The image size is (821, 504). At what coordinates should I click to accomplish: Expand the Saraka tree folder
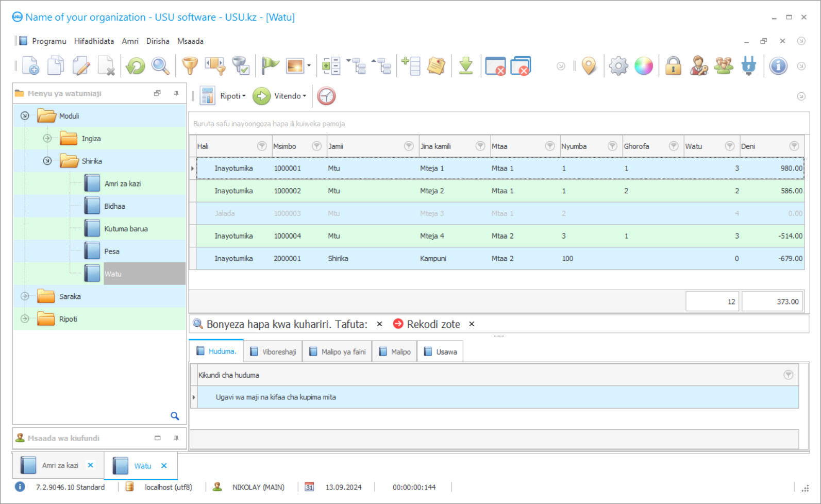pyautogui.click(x=25, y=296)
